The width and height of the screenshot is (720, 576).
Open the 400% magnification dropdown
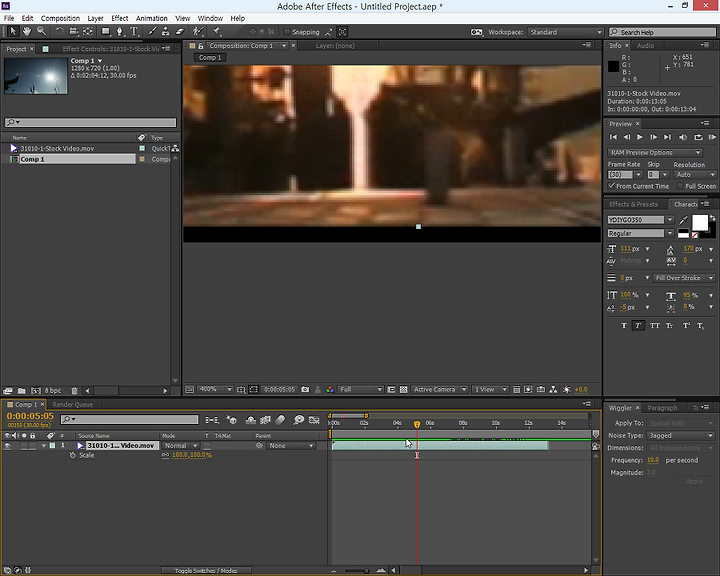pos(215,390)
